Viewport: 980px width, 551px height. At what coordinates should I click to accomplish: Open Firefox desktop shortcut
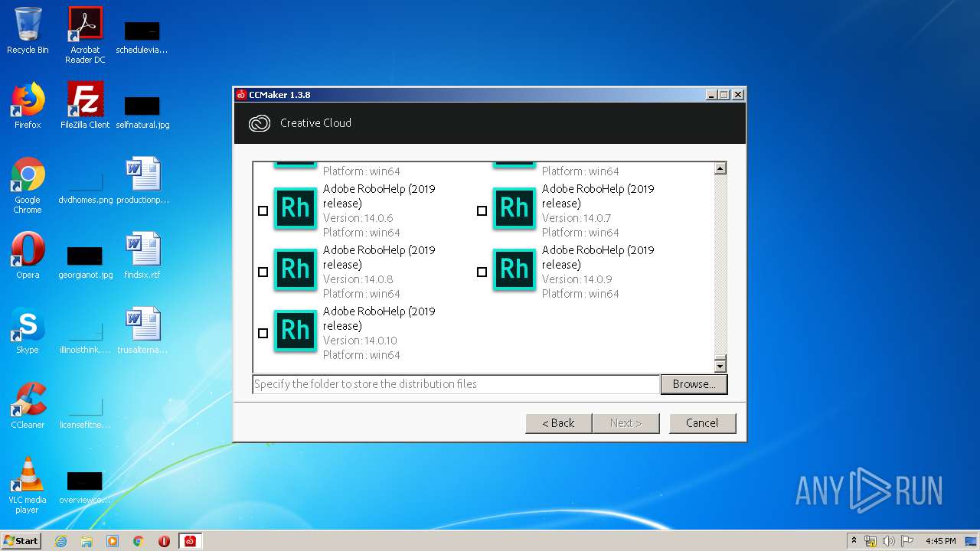(x=28, y=106)
